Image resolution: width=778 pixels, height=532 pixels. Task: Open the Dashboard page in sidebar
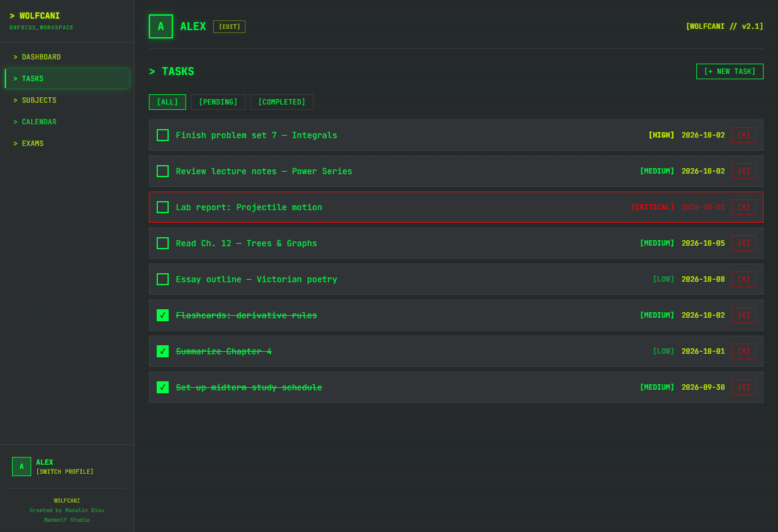(67, 57)
